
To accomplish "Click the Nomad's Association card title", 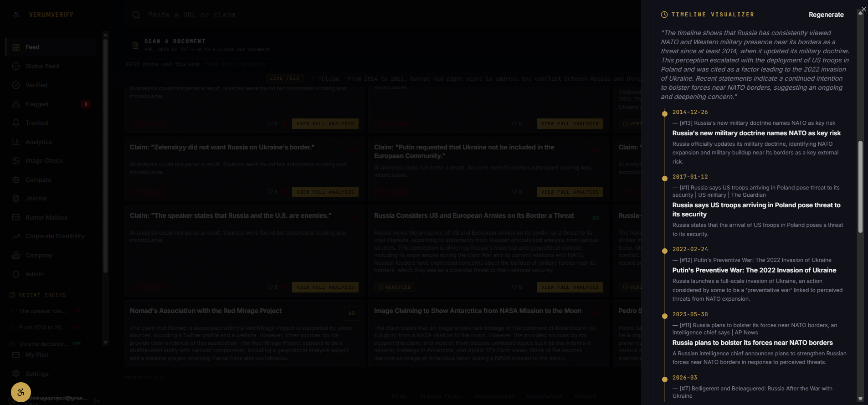I will point(205,311).
